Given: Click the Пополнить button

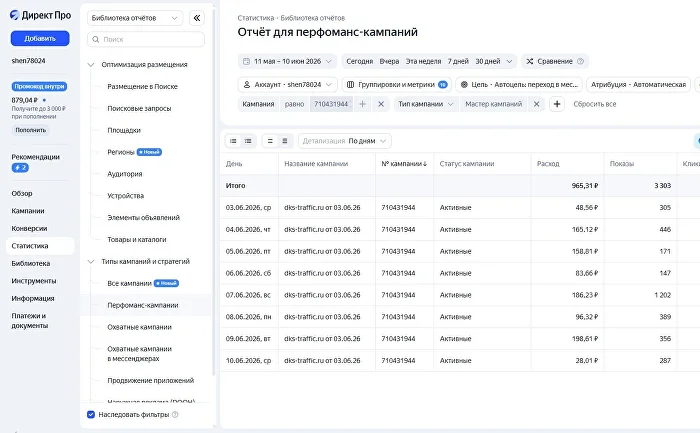Looking at the screenshot, I should (x=30, y=130).
